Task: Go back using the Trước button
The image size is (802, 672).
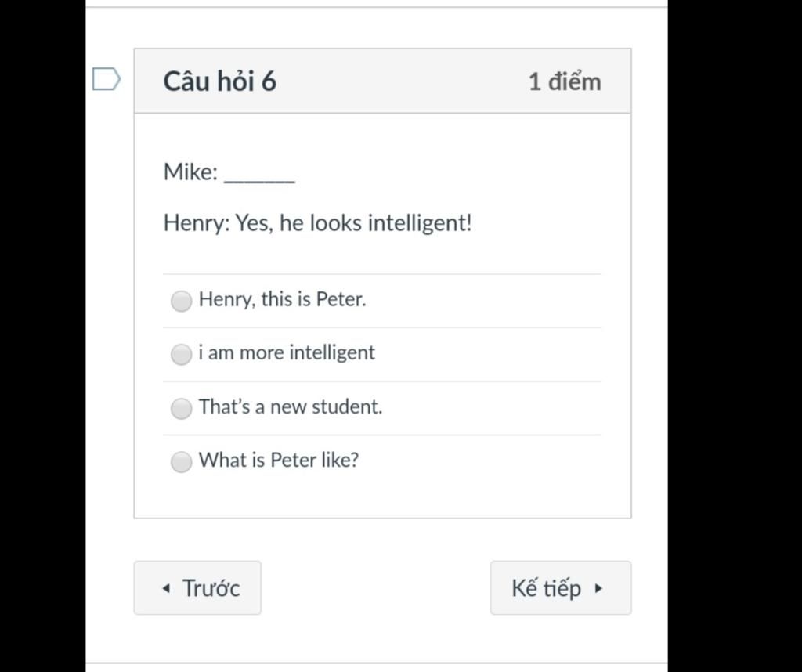Action: click(x=197, y=587)
